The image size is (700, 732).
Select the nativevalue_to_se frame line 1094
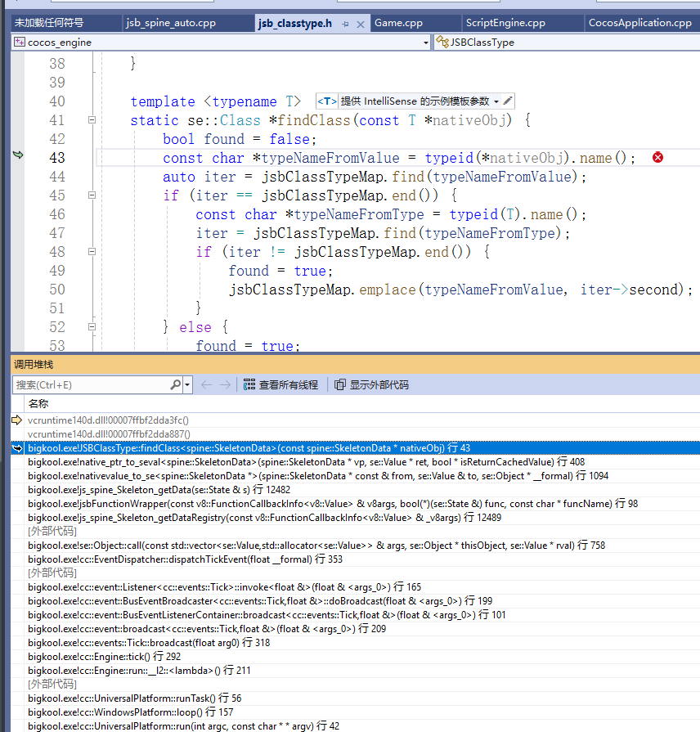[x=362, y=476]
